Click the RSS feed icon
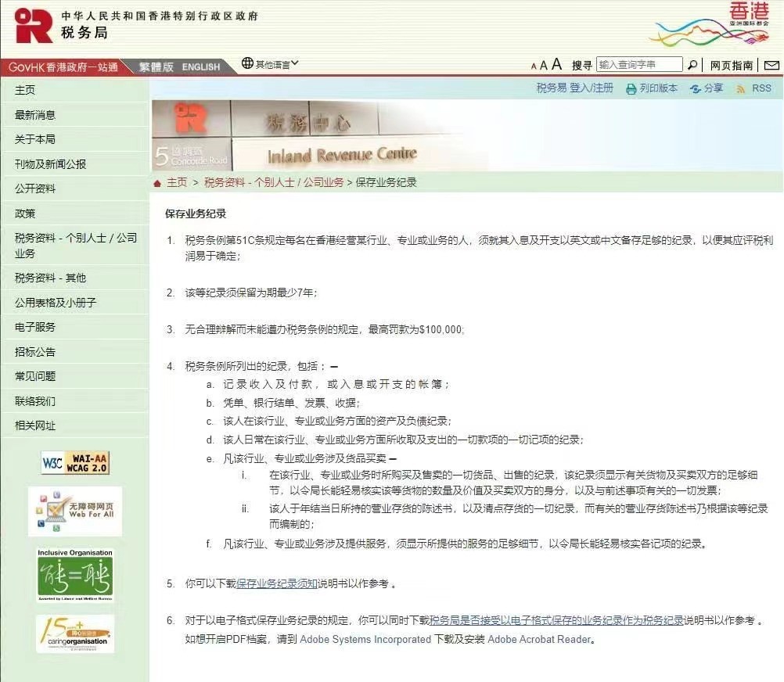This screenshot has height=682, width=784. coord(740,89)
